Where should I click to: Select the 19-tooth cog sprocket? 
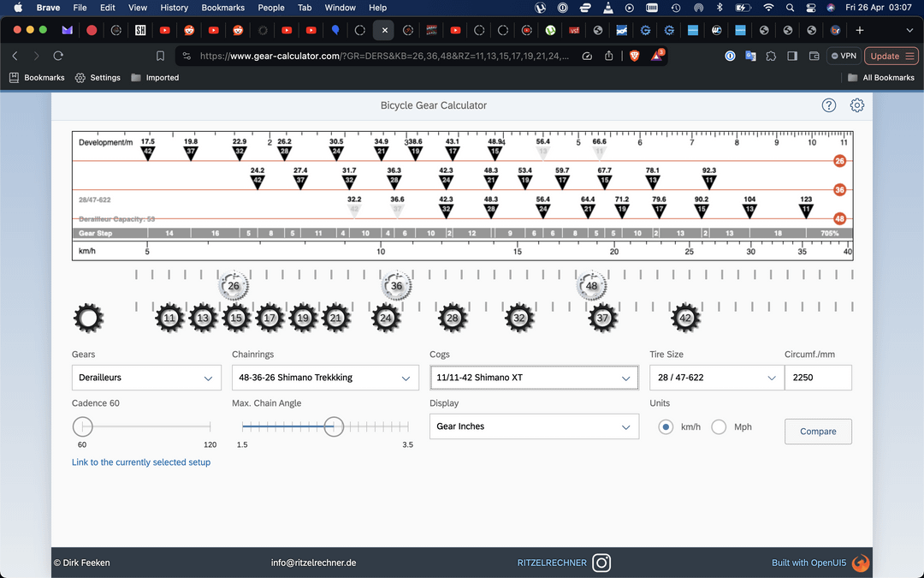[x=303, y=318]
